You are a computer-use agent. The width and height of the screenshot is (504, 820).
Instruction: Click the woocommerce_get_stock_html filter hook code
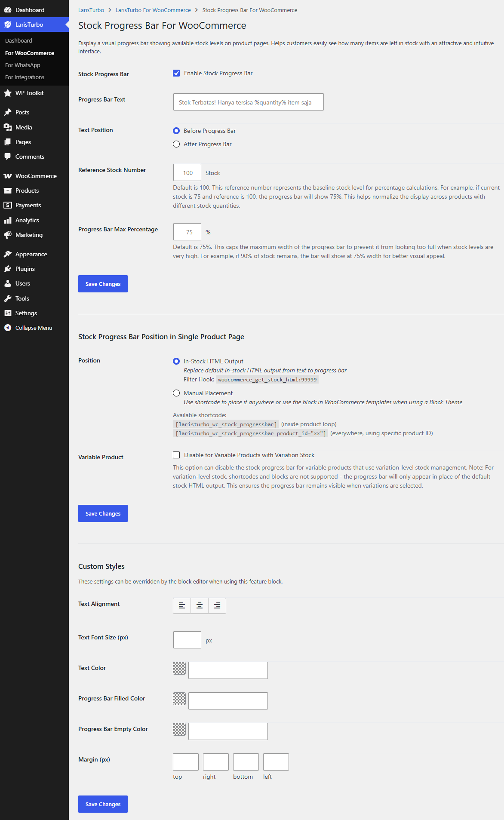click(x=267, y=380)
